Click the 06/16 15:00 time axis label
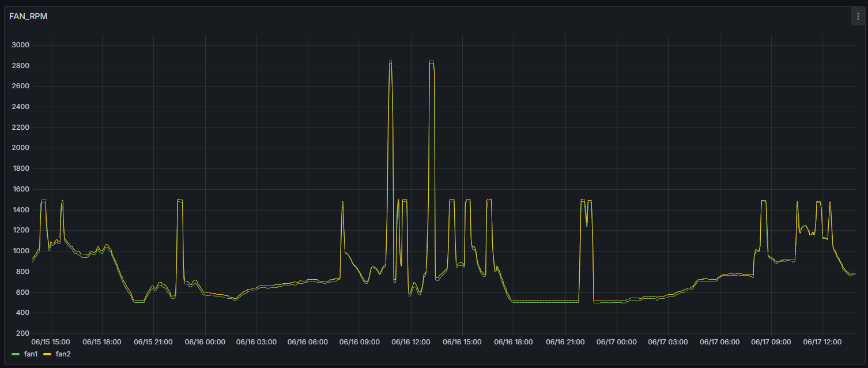This screenshot has height=368, width=868. point(462,342)
